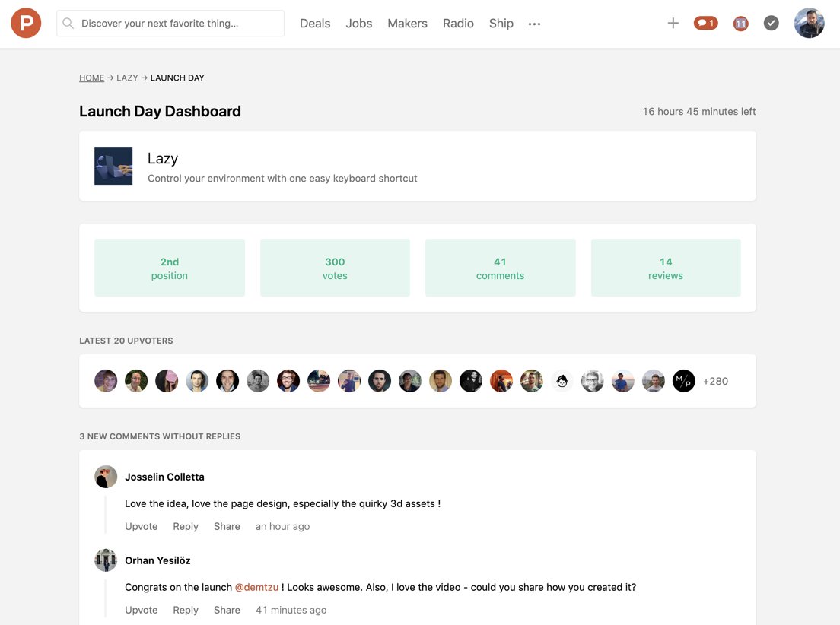
Task: Click the first upvoter avatar in the row
Action: pyautogui.click(x=106, y=381)
